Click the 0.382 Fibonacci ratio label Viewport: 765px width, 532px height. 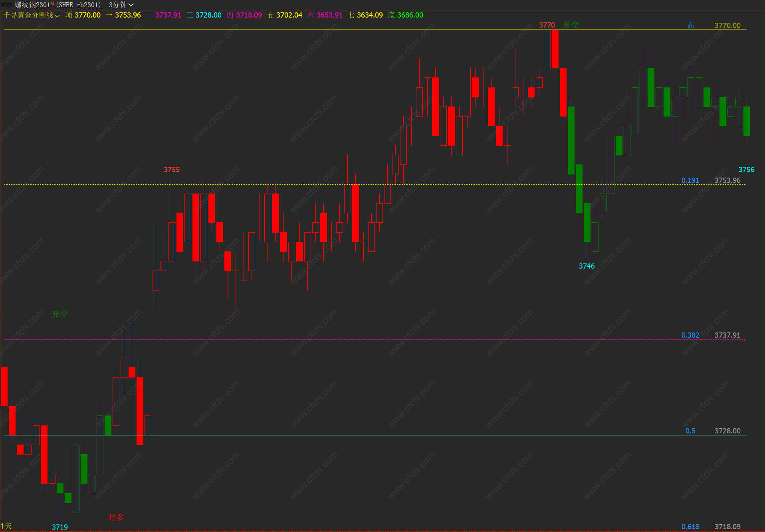tap(690, 335)
